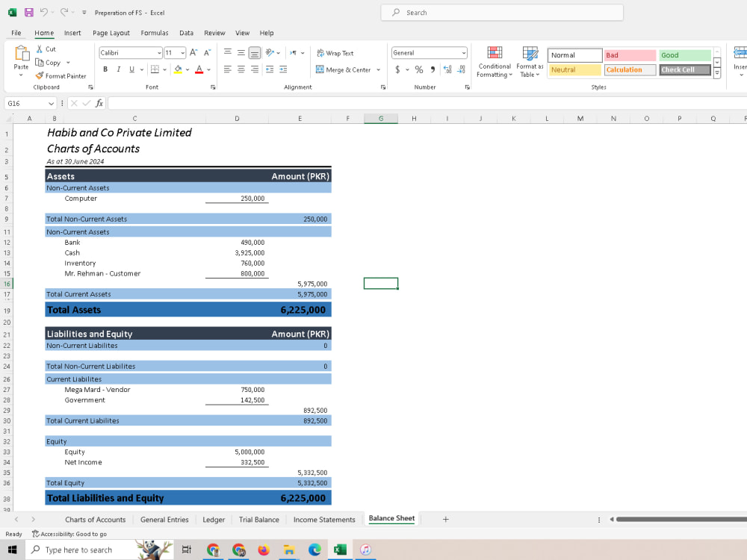Viewport: 747px width, 560px height.
Task: Open the font name Calibri dropdown
Action: pos(159,53)
